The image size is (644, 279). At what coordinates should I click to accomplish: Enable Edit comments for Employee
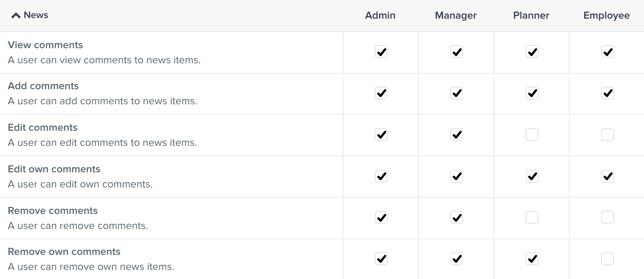[607, 135]
